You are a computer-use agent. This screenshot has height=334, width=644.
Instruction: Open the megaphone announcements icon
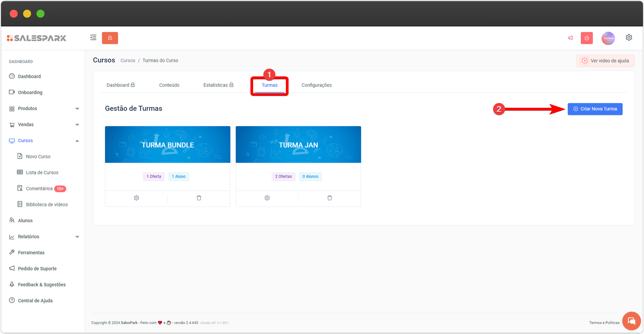click(570, 38)
